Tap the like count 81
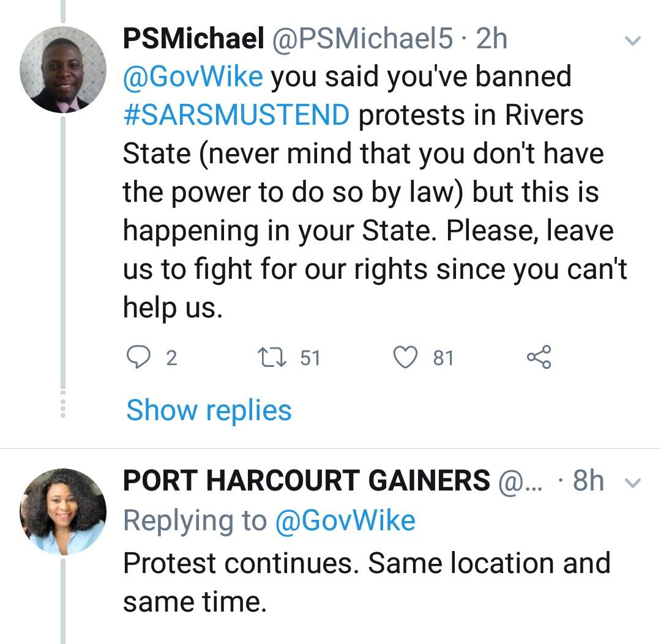Screen dimensions: 661x644 click(x=443, y=358)
